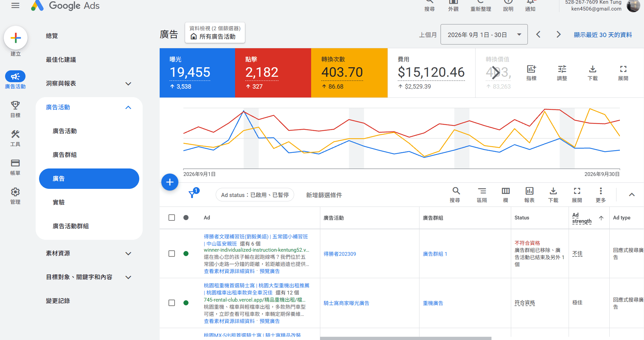Viewport: 644px width, 340px height.
Task: Check the 桃園租重機 ad row checkbox
Action: click(x=172, y=303)
